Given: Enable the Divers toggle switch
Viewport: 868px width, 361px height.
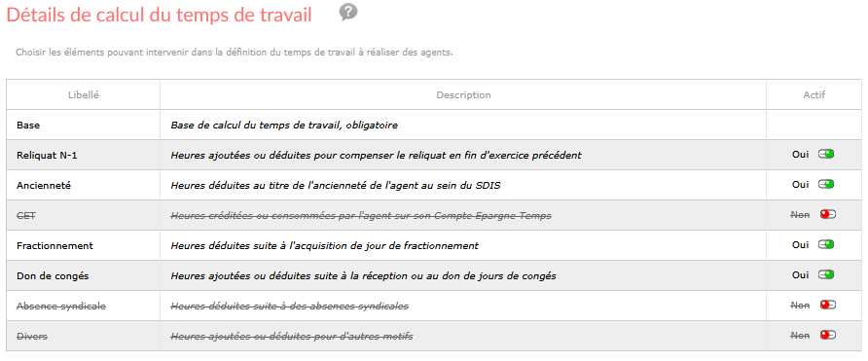Looking at the screenshot, I should pos(827,335).
